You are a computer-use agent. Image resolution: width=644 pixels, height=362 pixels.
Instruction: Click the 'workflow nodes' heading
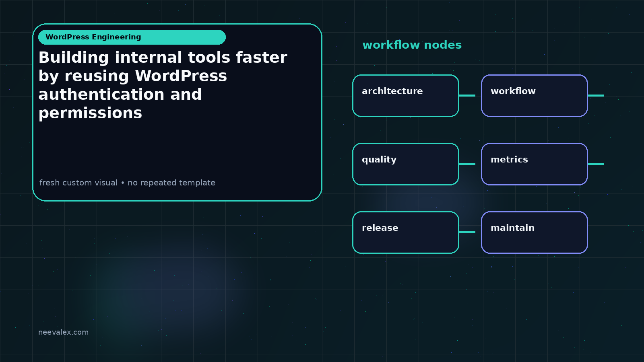[x=412, y=45]
